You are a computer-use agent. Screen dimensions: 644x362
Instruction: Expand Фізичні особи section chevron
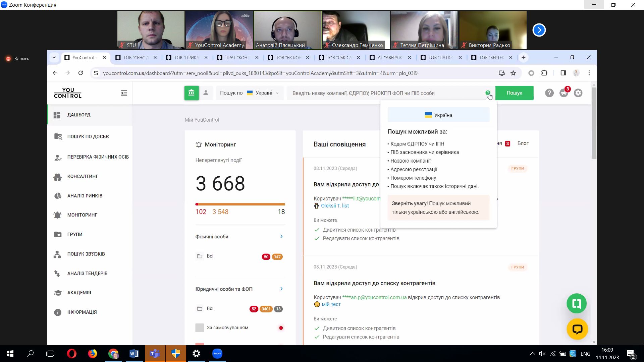281,236
